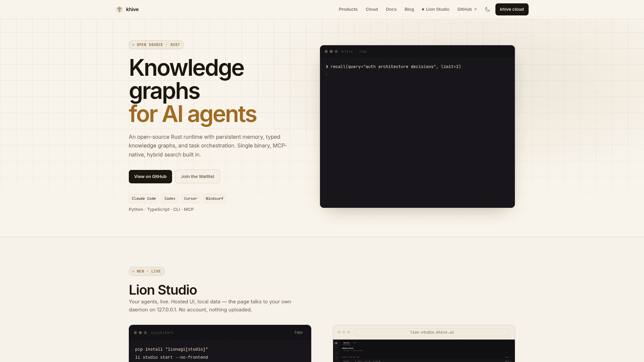Click the OPEN SOURCE · RUST badge

[156, 45]
